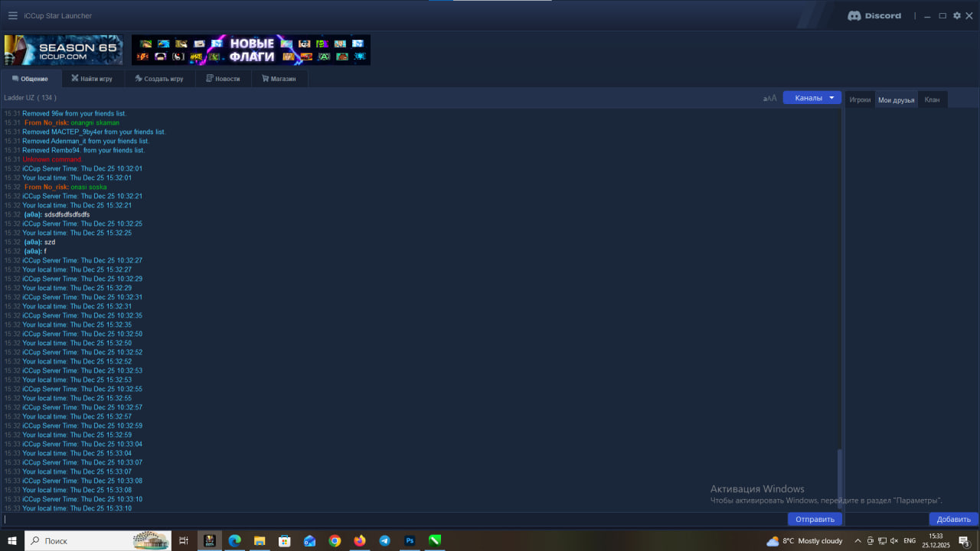Select the Игроки tab in side panel
Viewport: 980px width, 551px height.
860,99
